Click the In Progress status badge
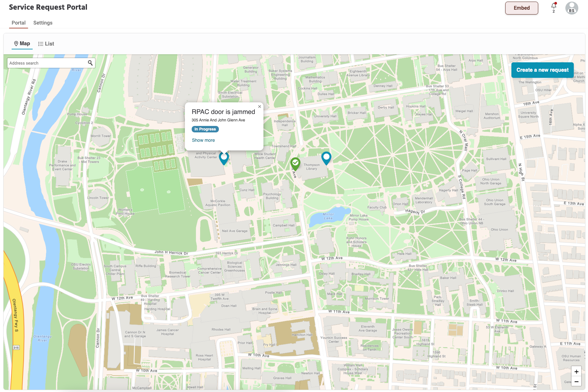 click(205, 129)
